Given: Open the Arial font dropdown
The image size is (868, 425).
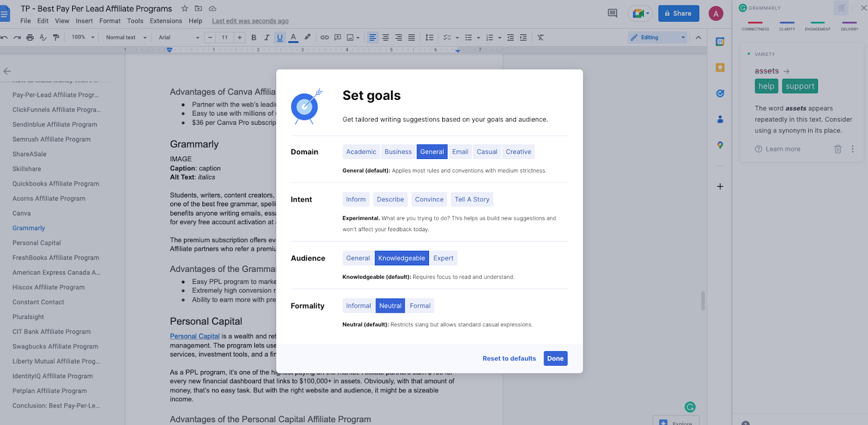Looking at the screenshot, I should point(179,37).
